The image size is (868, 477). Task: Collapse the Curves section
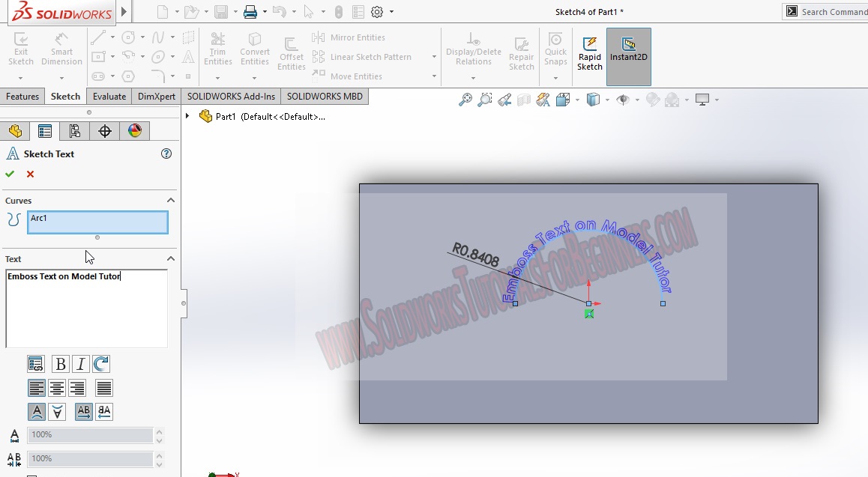pos(170,200)
